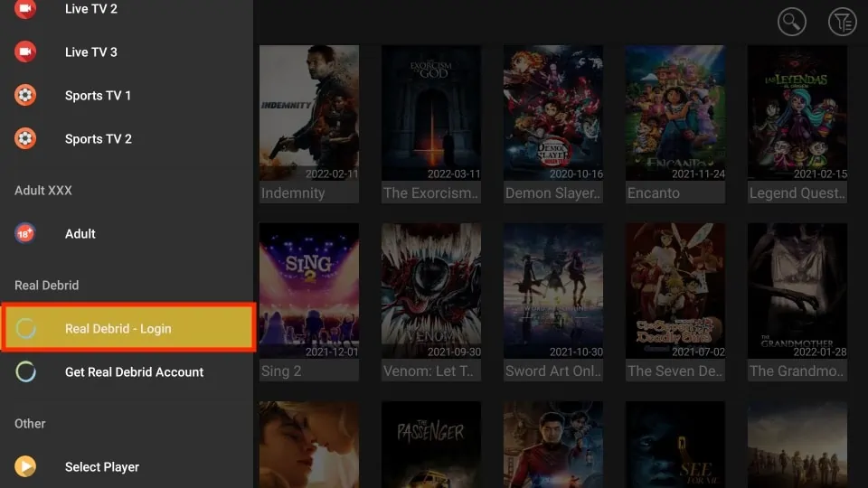
Task: Open The Grandmother poster
Action: [x=797, y=291]
